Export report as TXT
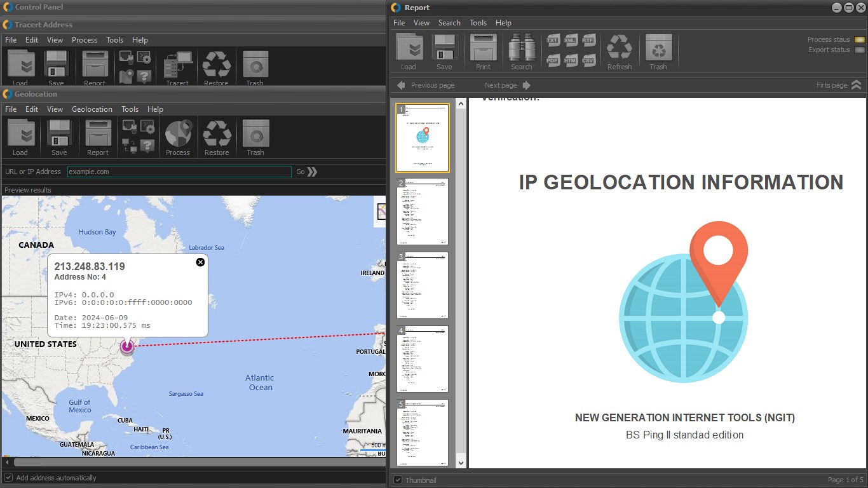Image resolution: width=868 pixels, height=488 pixels. tap(553, 40)
